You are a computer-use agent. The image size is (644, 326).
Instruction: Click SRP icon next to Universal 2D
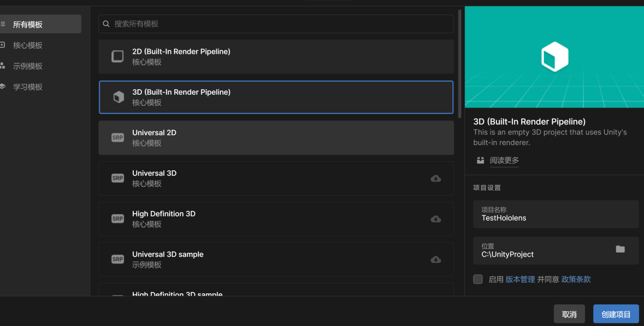point(118,138)
